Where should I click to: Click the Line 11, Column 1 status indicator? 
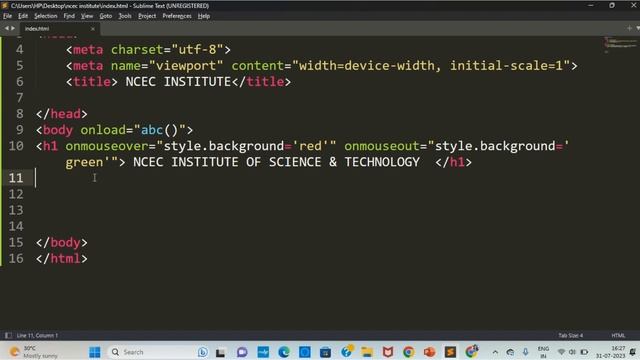(x=38, y=336)
